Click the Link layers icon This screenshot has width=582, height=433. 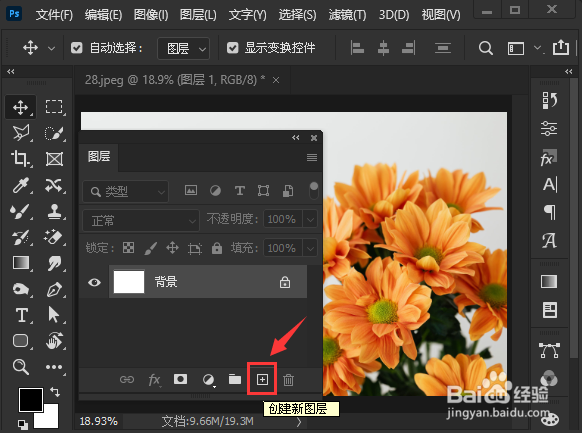pos(127,379)
